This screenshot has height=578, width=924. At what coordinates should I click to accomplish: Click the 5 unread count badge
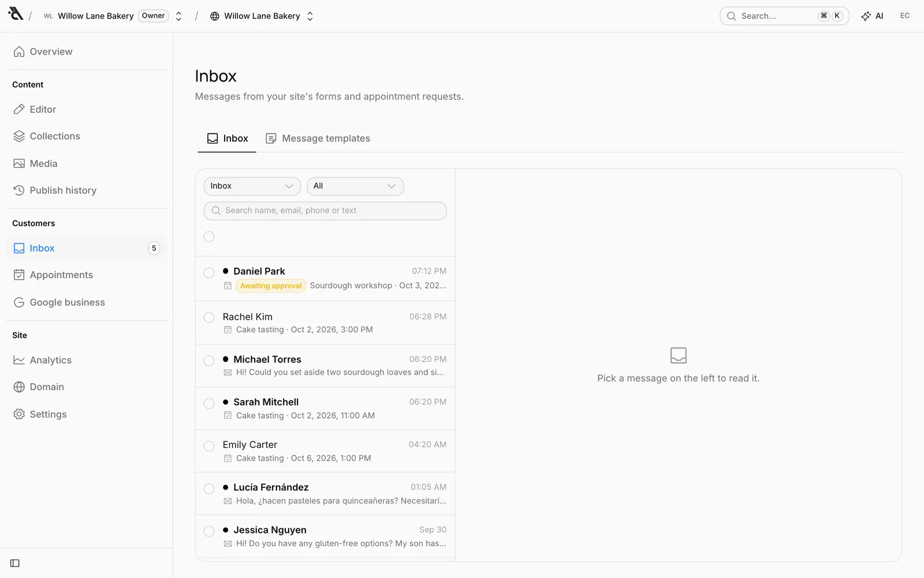154,248
